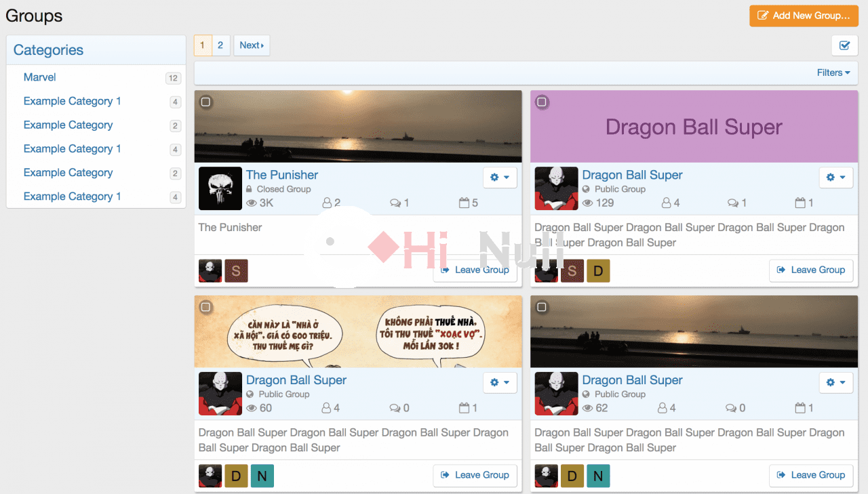Click members icon on the 129-views group
The image size is (868, 494).
pos(666,203)
